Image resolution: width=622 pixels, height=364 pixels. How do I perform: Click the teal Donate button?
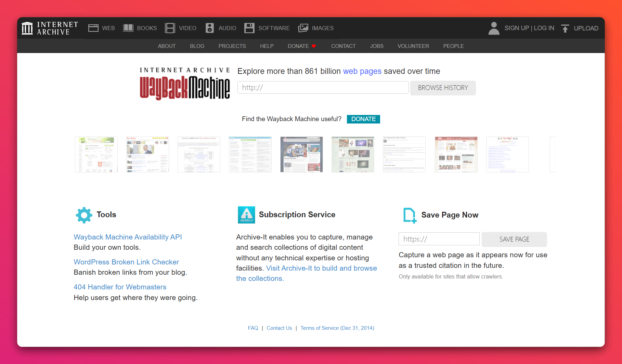363,119
